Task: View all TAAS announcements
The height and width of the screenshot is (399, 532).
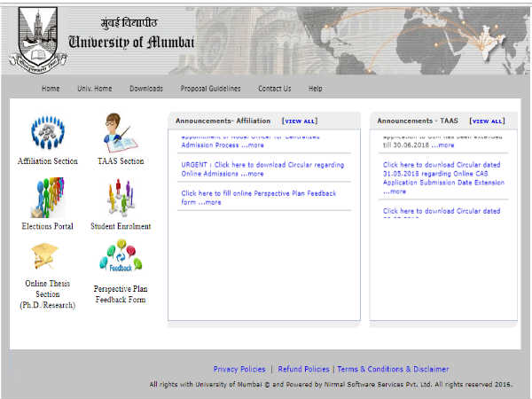Action: [487, 121]
